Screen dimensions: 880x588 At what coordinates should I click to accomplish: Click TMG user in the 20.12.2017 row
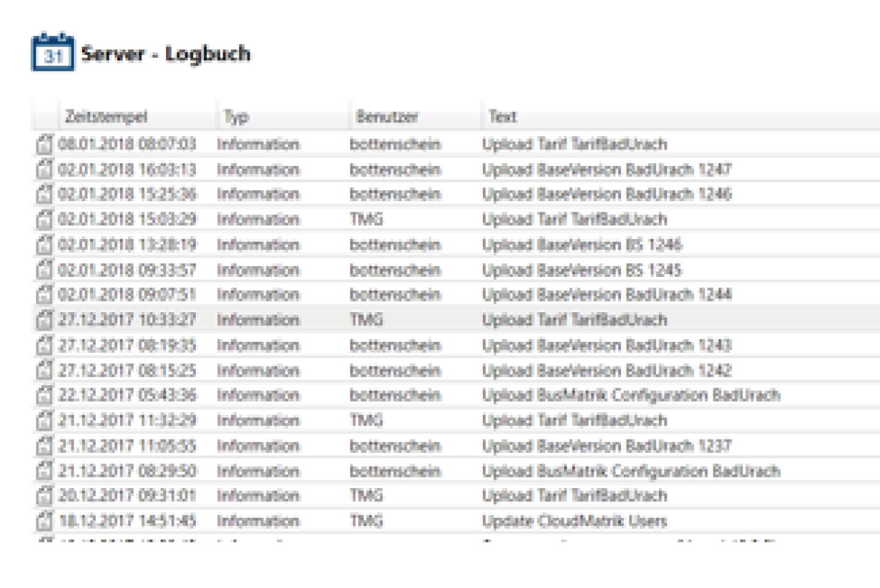(366, 496)
